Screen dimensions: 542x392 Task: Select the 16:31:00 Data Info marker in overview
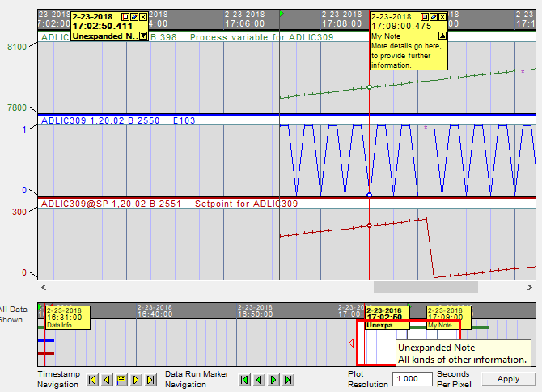[66, 317]
